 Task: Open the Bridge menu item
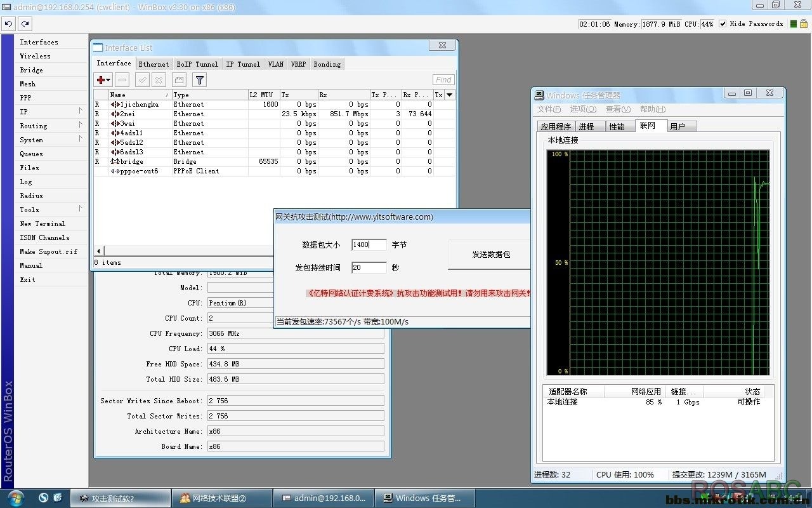[31, 70]
